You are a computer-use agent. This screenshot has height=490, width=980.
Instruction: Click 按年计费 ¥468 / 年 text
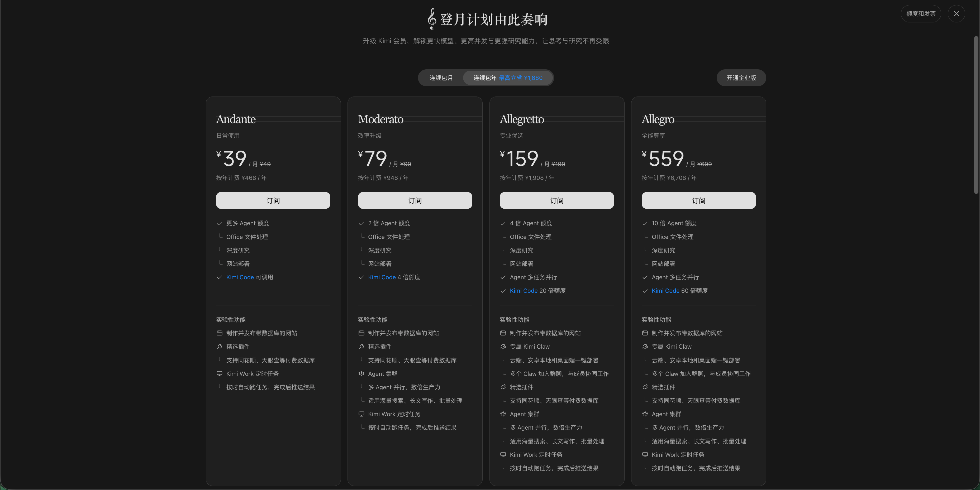click(242, 177)
